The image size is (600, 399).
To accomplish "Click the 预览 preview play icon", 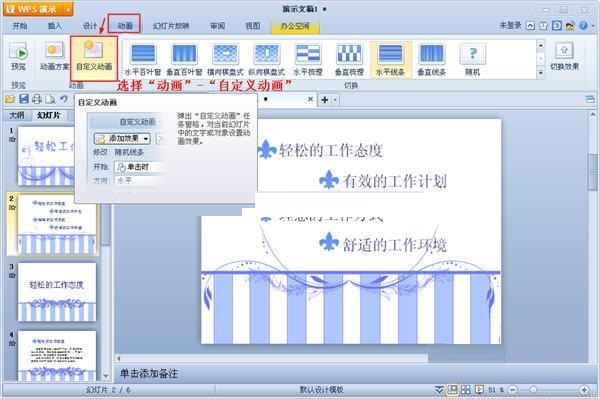I will click(18, 52).
